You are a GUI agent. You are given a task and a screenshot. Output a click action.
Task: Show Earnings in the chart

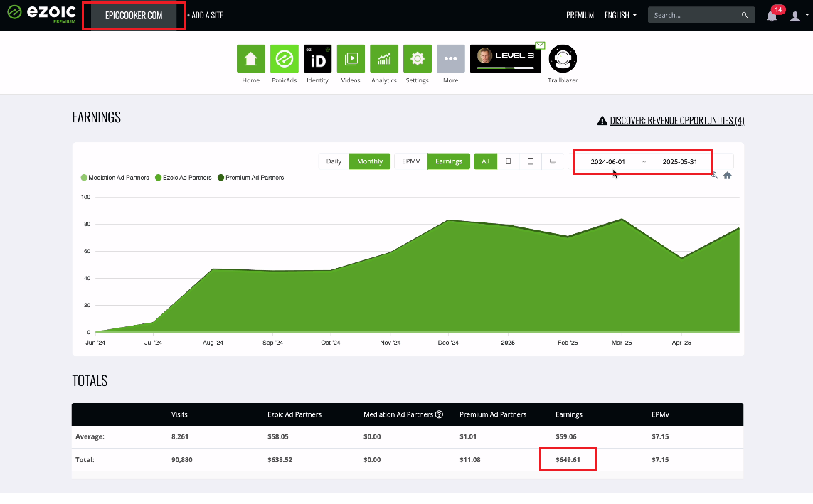tap(449, 161)
